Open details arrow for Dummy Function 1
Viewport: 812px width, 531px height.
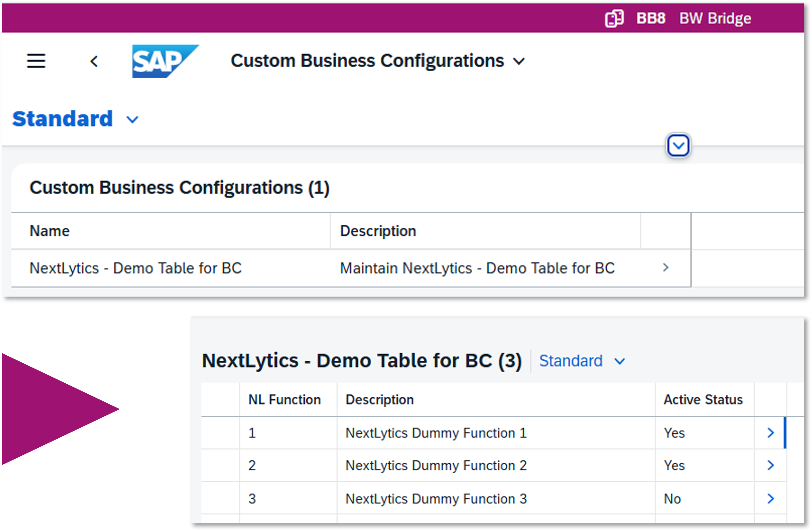point(770,433)
